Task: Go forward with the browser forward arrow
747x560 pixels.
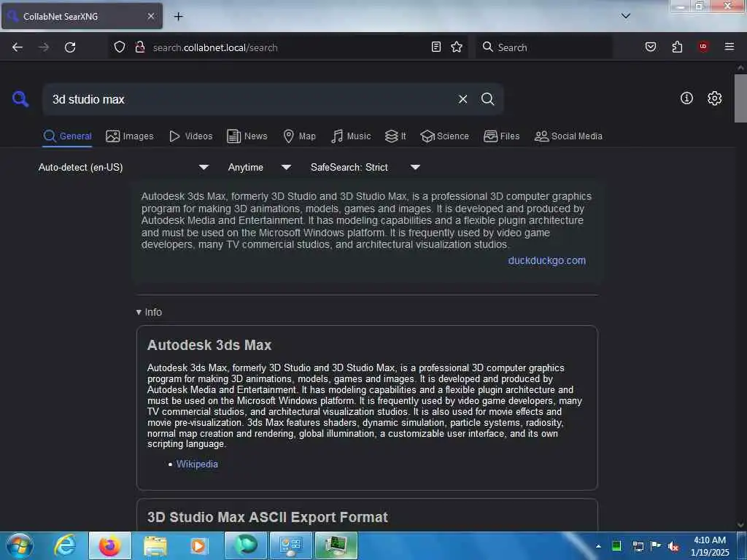Action: click(x=44, y=47)
